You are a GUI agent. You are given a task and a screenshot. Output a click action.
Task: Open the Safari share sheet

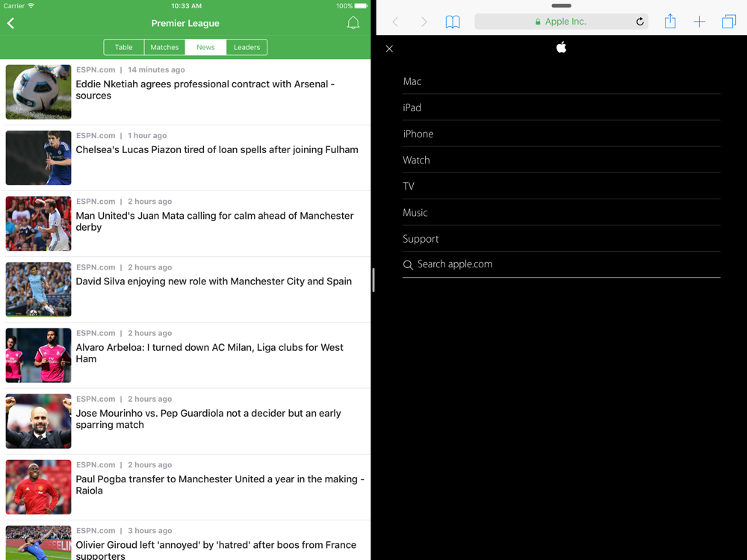tap(670, 21)
